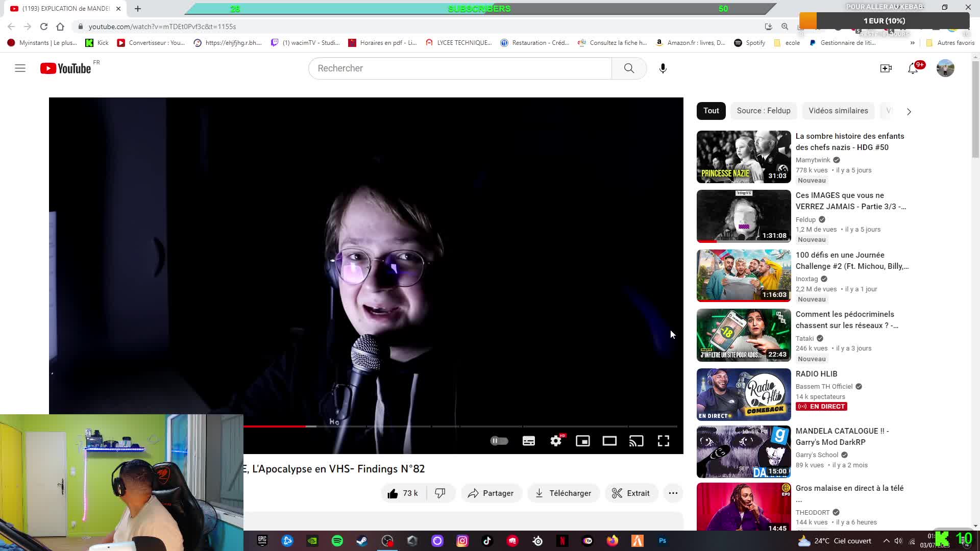Cast the video to a device

click(x=636, y=441)
